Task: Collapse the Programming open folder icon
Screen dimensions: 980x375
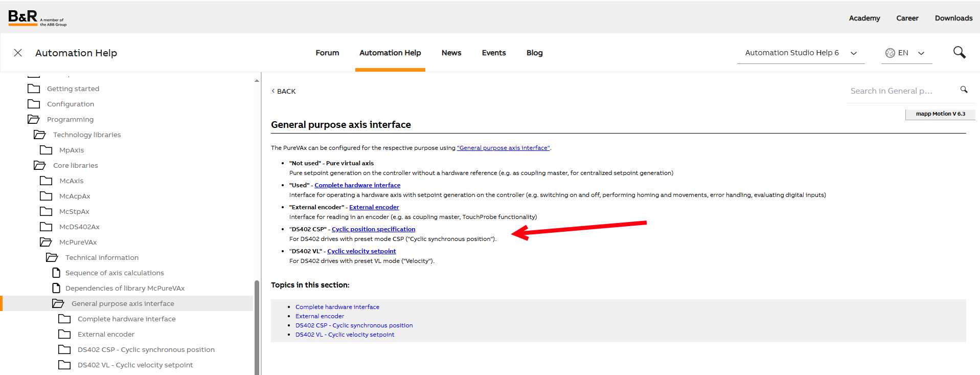Action: 34,119
